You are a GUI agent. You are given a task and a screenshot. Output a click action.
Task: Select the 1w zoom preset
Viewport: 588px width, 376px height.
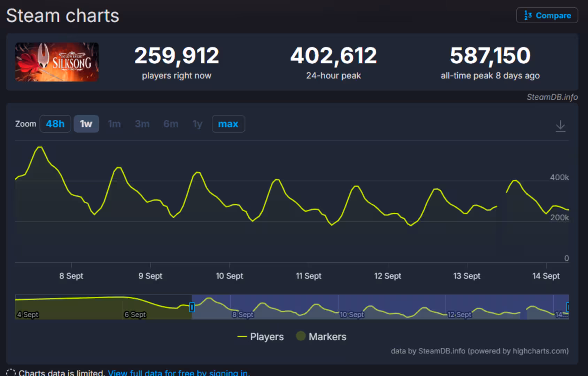pyautogui.click(x=86, y=124)
